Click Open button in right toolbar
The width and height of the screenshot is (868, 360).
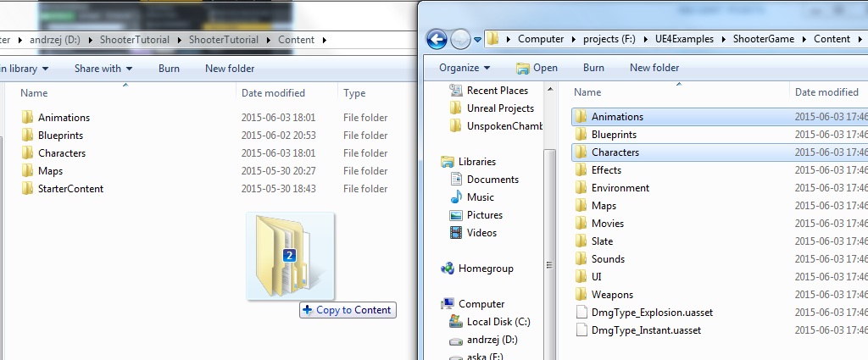pyautogui.click(x=537, y=68)
